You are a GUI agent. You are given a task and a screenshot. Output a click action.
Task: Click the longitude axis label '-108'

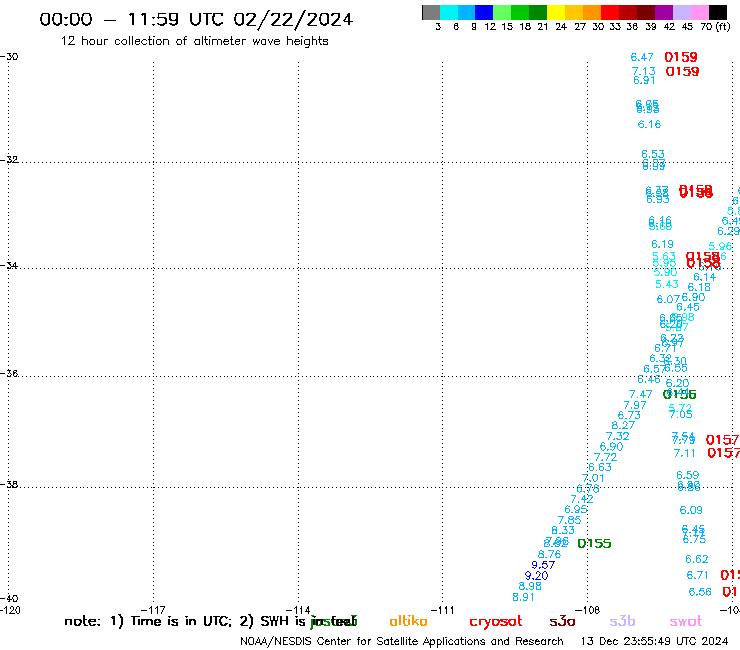click(x=588, y=610)
